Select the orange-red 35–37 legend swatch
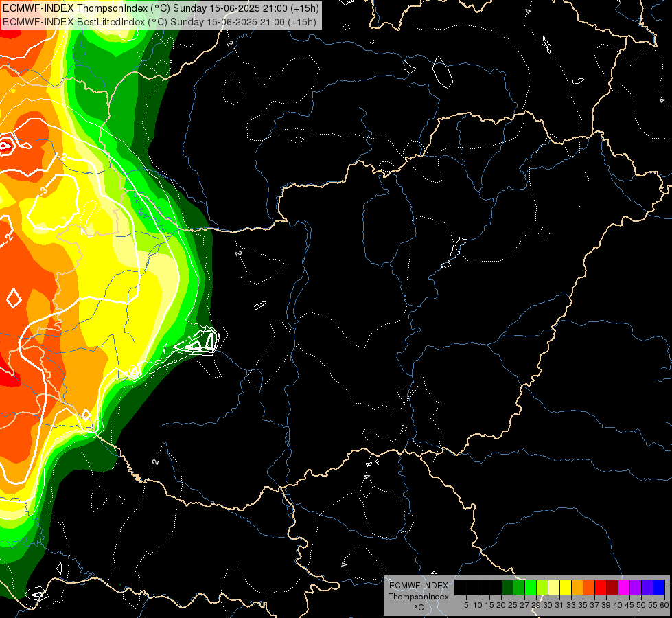The width and height of the screenshot is (672, 618). click(x=589, y=588)
